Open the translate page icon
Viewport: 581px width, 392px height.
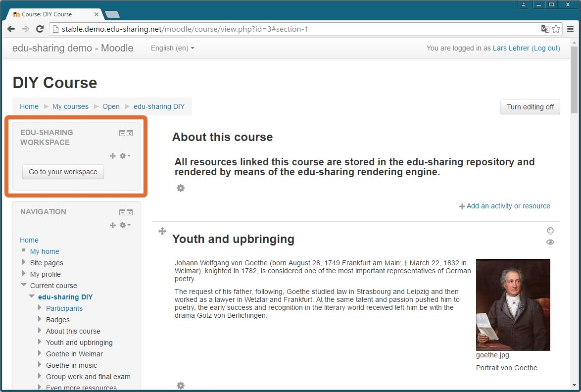point(545,29)
